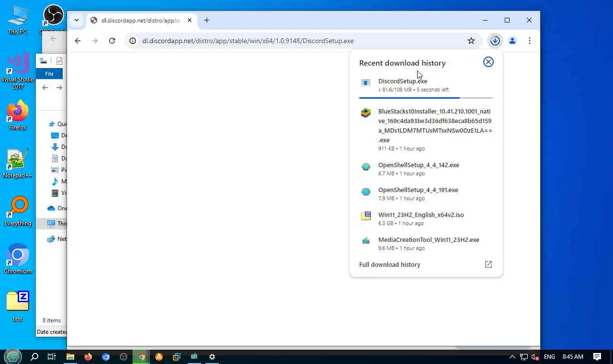Open the Chromium desktop shortcut
613x364 pixels.
(18, 259)
